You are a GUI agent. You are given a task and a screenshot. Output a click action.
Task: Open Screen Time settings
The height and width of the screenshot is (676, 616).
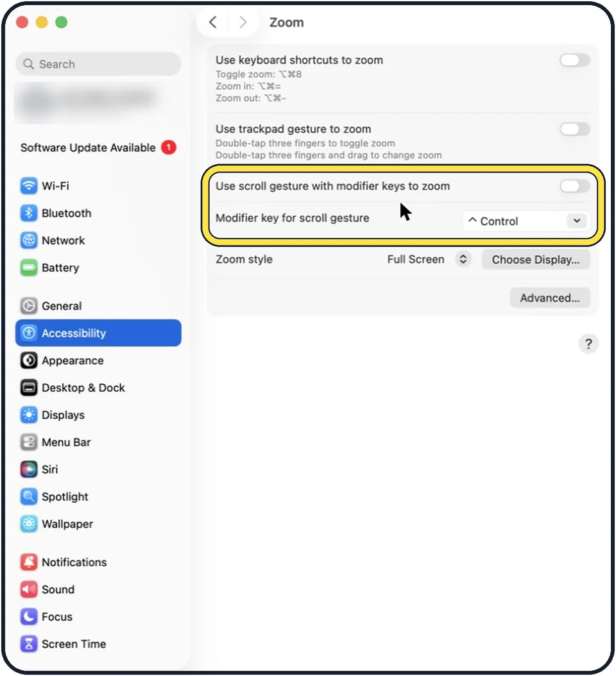tap(98, 644)
